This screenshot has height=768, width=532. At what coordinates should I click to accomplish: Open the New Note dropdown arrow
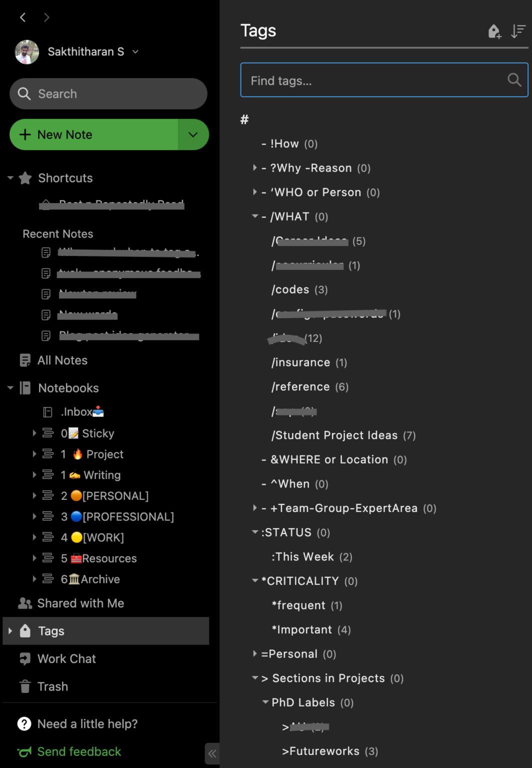point(193,134)
